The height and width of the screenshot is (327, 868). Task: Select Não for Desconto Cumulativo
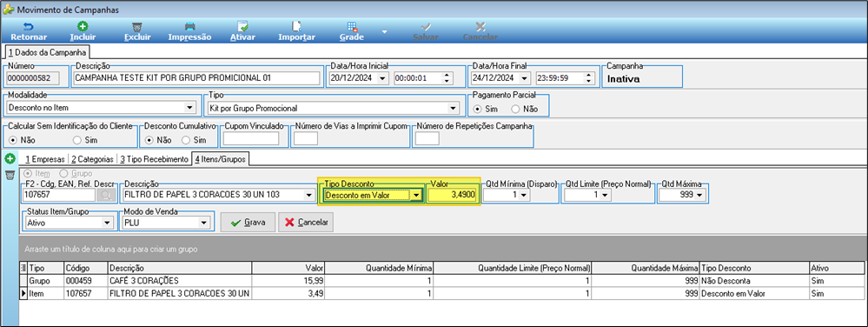pyautogui.click(x=149, y=140)
